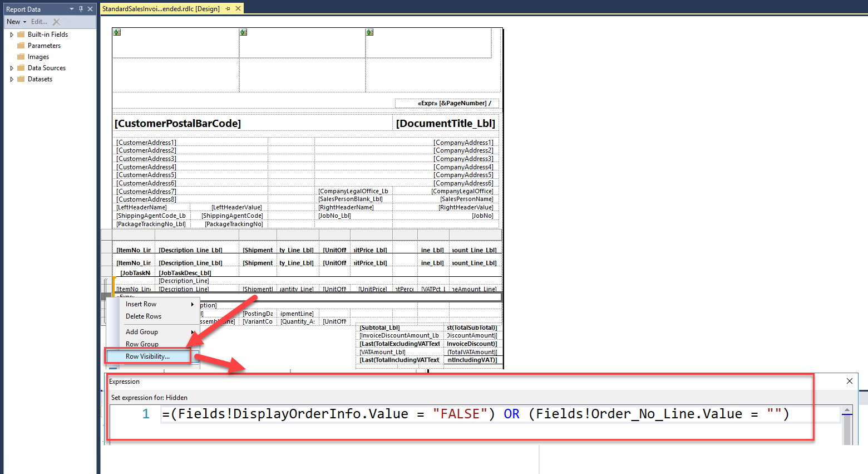The image size is (868, 474).
Task: Close the Expression dialog
Action: pyautogui.click(x=850, y=381)
